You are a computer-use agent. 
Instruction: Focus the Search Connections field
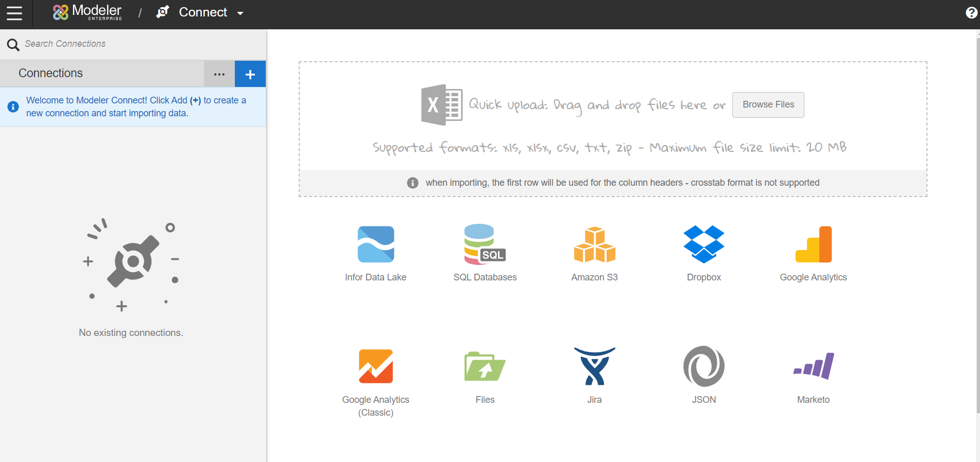click(x=139, y=44)
